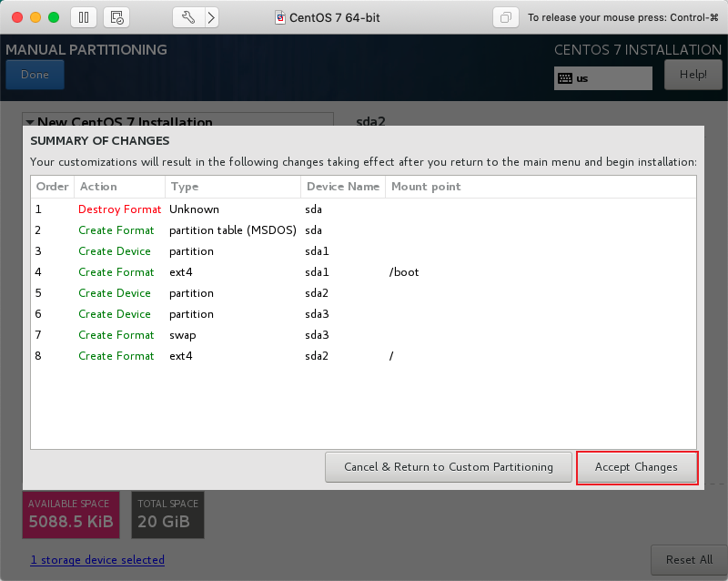The image size is (728, 581).
Task: Collapse New CentOS 7 Installation section
Action: [x=31, y=122]
